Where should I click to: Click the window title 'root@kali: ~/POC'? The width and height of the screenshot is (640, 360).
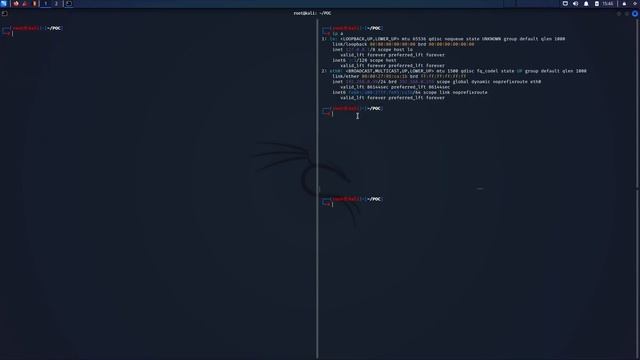[312, 13]
